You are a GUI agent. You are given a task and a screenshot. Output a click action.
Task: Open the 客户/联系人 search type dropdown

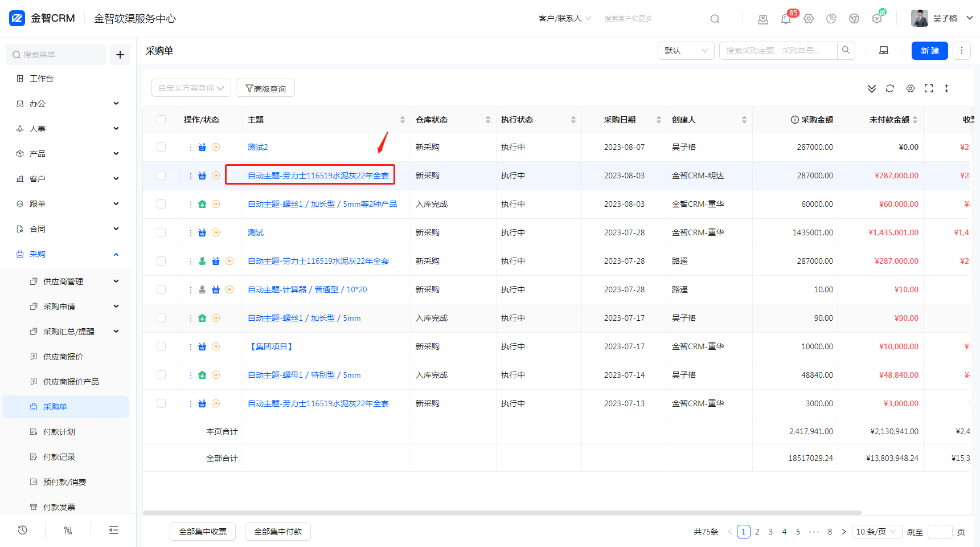(564, 19)
